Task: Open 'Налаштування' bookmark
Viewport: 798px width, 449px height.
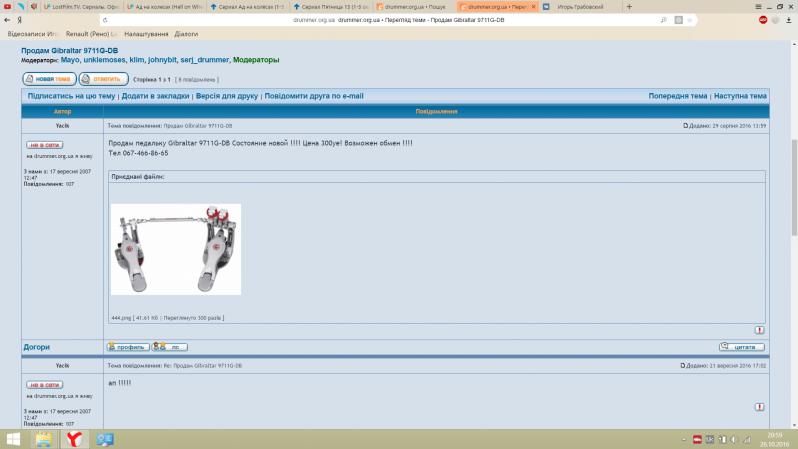Action: [x=146, y=34]
